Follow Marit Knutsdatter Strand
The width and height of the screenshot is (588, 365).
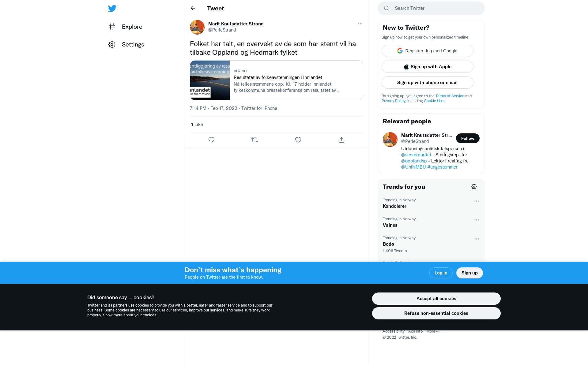point(468,138)
